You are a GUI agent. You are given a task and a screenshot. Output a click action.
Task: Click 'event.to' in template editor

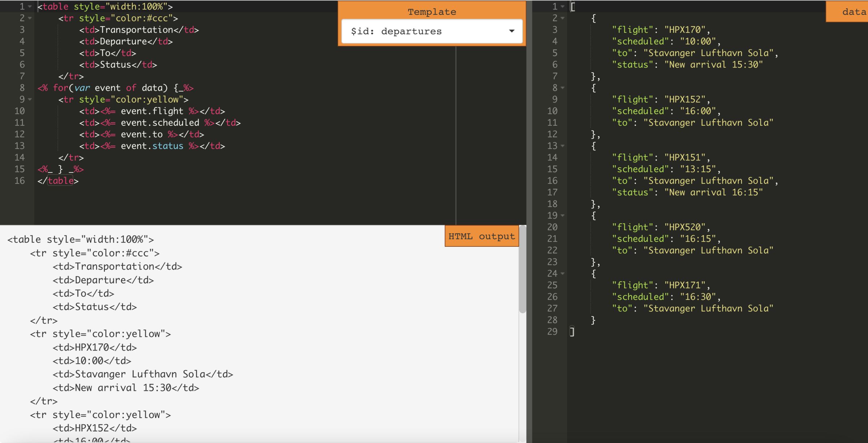(x=141, y=134)
